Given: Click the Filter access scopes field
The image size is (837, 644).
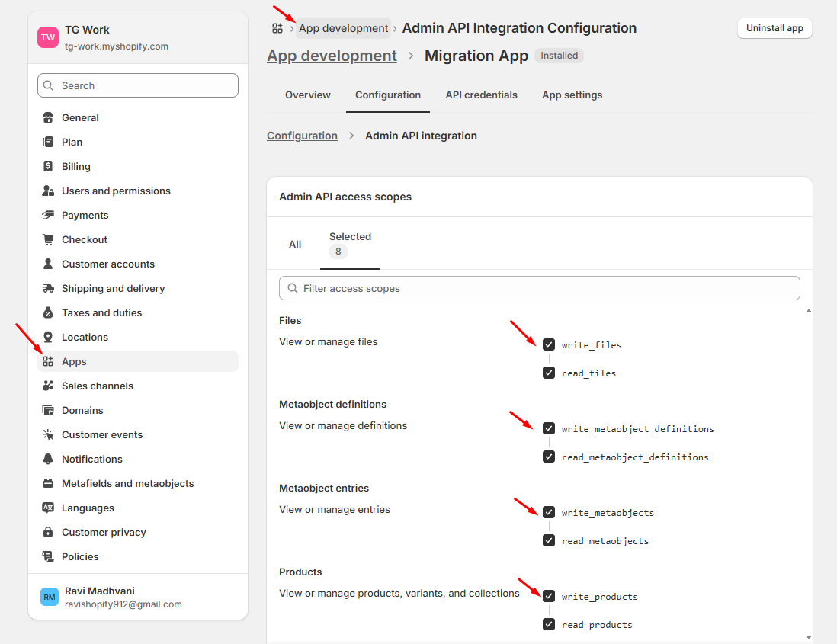Looking at the screenshot, I should [539, 288].
